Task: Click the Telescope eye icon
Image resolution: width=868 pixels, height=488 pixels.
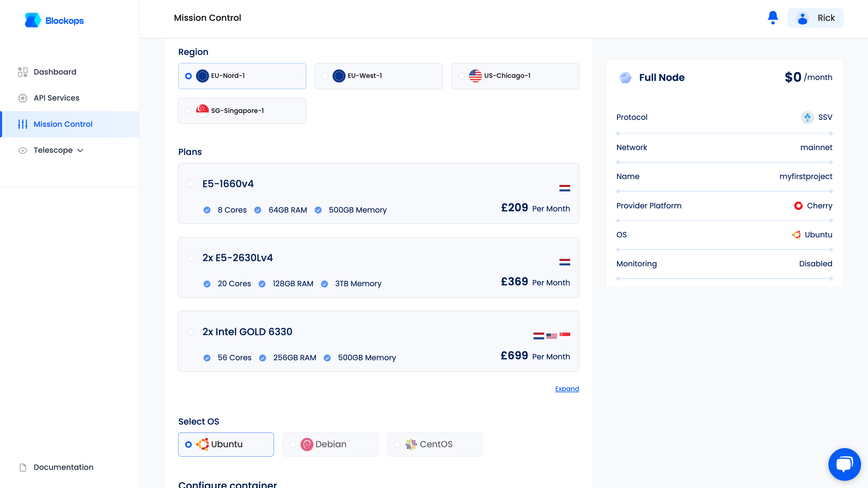Action: (23, 150)
